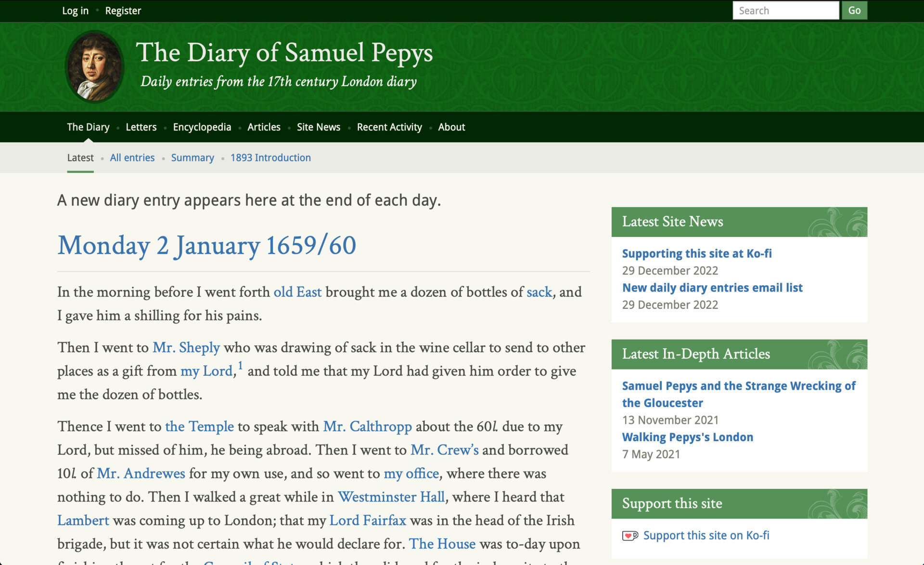The image size is (924, 565).
Task: Select The Diary nav item
Action: (x=88, y=127)
